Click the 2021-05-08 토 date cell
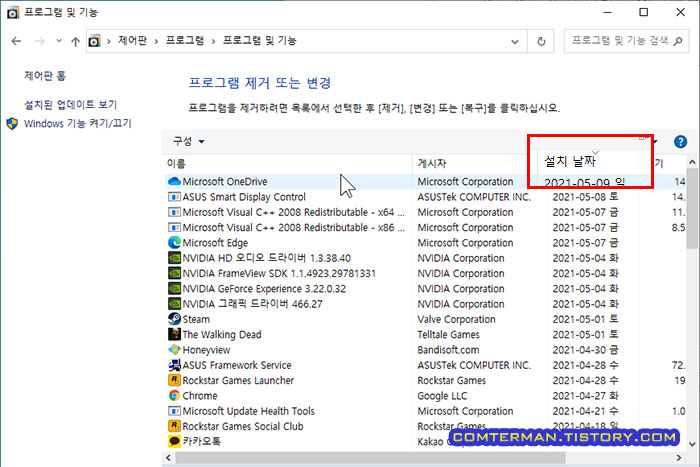 tap(585, 197)
